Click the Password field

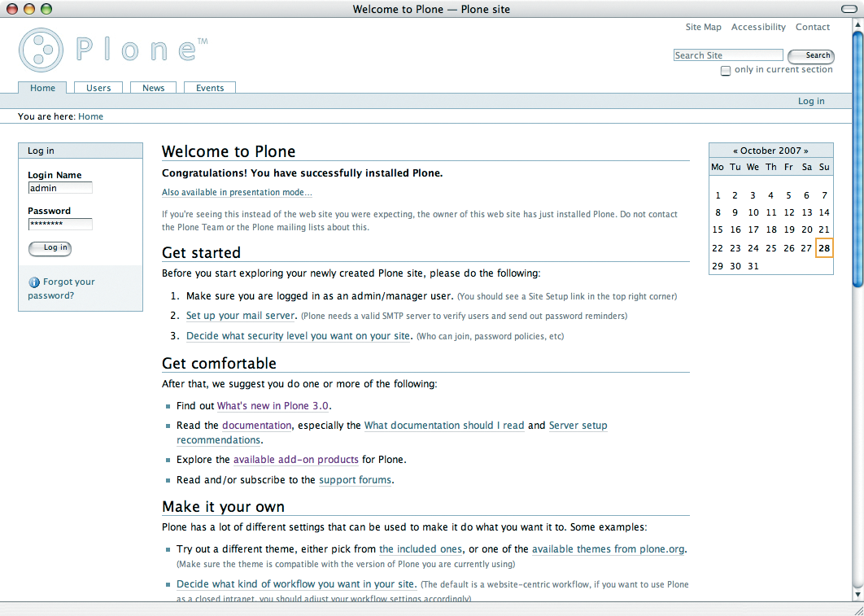pos(60,224)
